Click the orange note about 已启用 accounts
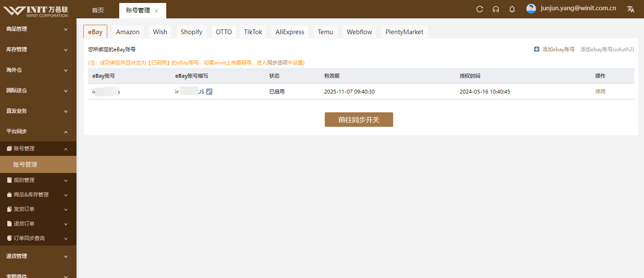 coord(196,63)
